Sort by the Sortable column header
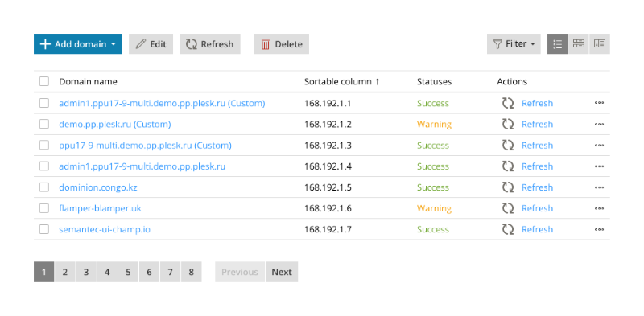 coord(341,82)
